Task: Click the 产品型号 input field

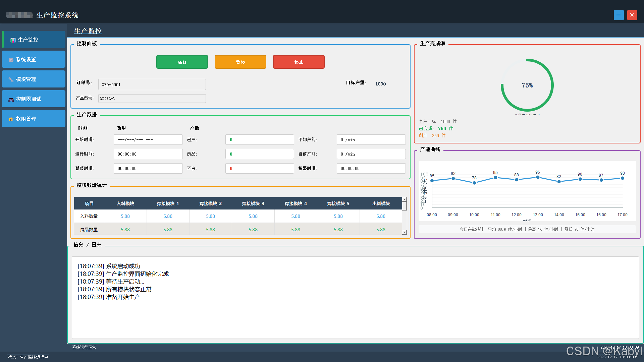Action: coord(152,99)
